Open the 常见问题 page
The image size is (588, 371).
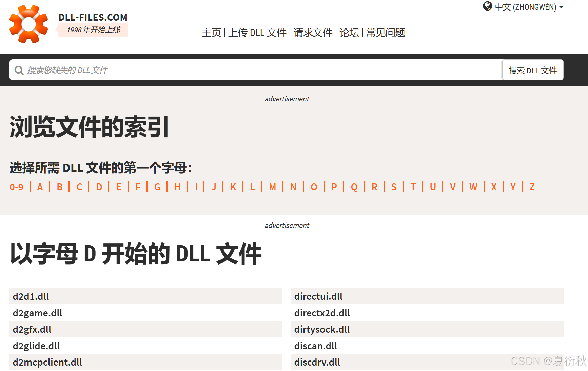[385, 33]
